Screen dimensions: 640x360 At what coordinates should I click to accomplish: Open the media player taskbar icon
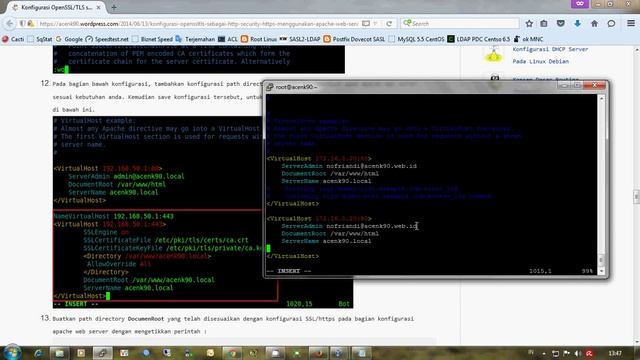click(81, 353)
